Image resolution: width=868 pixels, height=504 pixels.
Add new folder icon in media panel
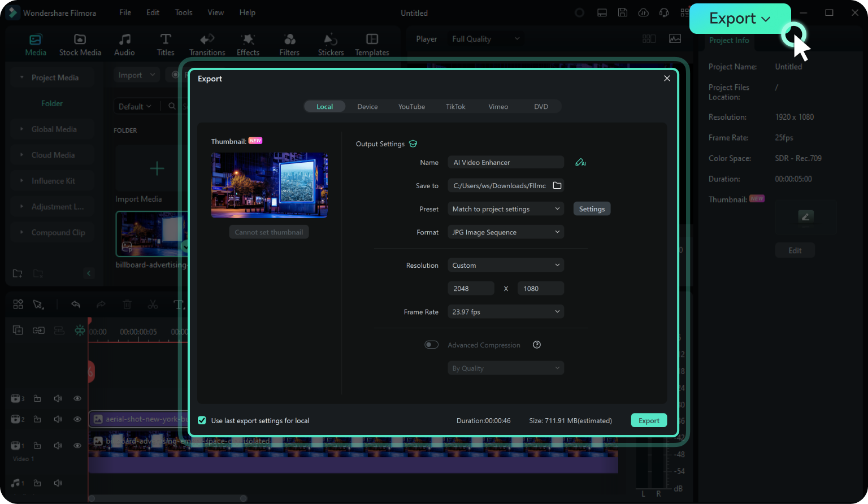tap(18, 273)
